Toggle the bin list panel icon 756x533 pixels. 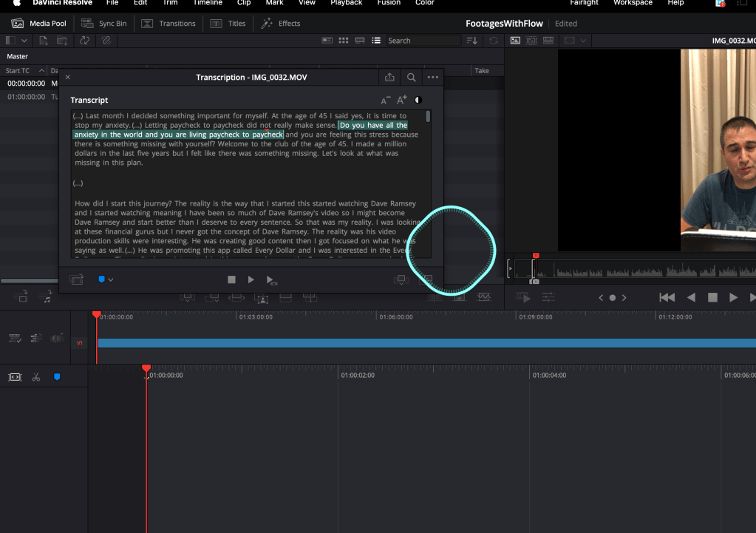(10, 41)
